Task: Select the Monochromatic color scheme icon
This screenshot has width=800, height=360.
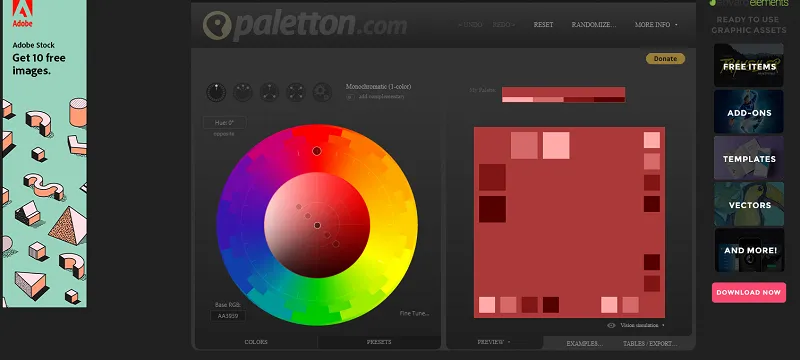Action: pyautogui.click(x=216, y=92)
